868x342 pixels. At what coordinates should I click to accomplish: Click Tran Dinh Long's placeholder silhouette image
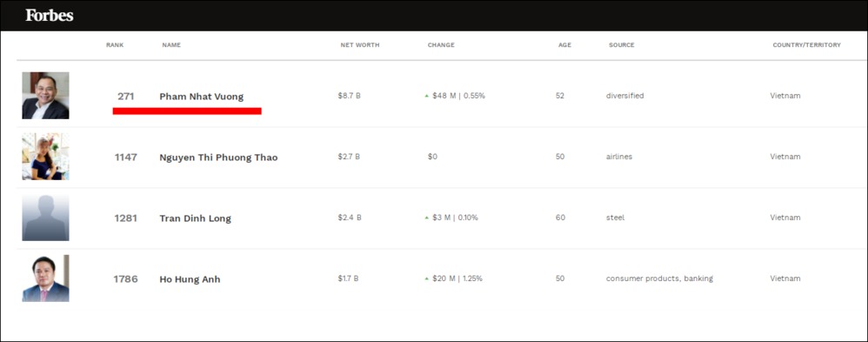(x=45, y=218)
